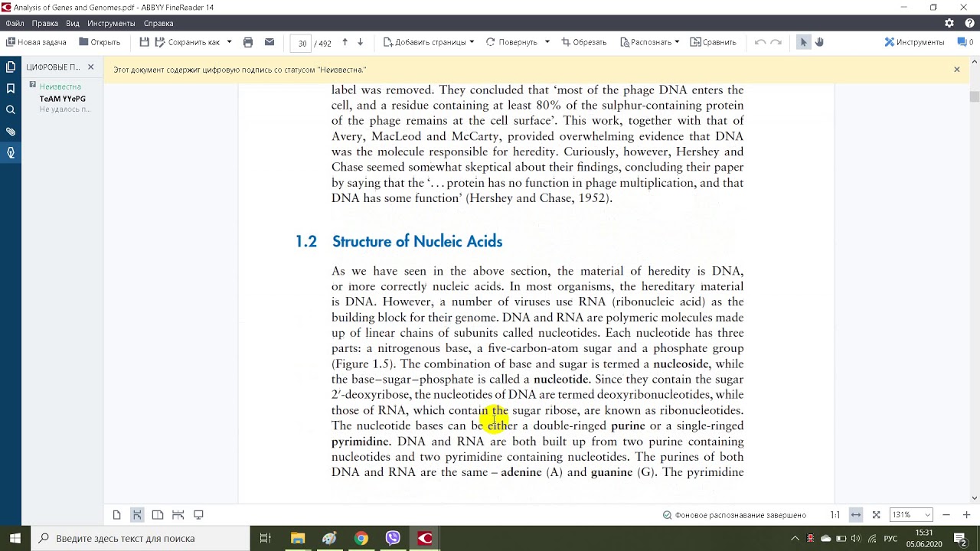This screenshot has height=551, width=980.
Task: Open help with the question mark icon
Action: 968,24
